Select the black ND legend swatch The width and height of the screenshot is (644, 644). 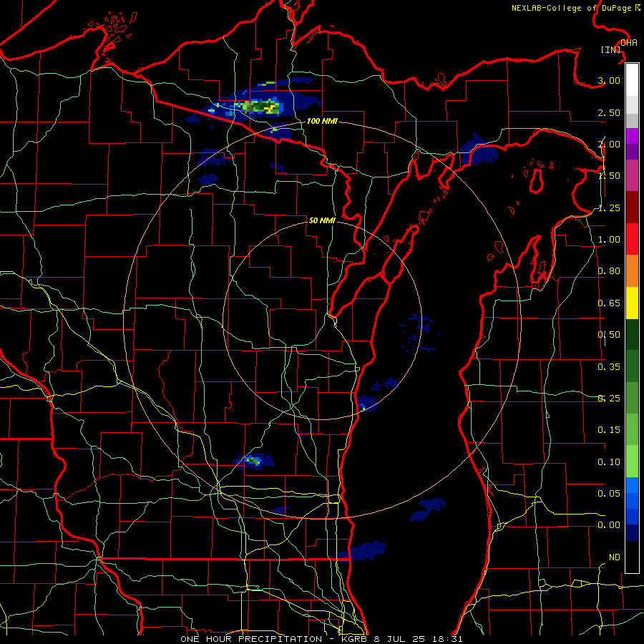632,557
